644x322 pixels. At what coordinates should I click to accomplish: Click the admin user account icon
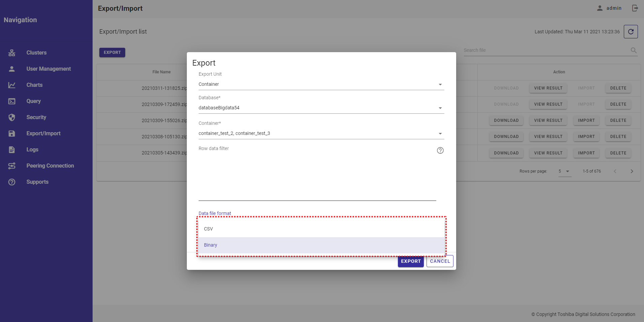(x=600, y=8)
